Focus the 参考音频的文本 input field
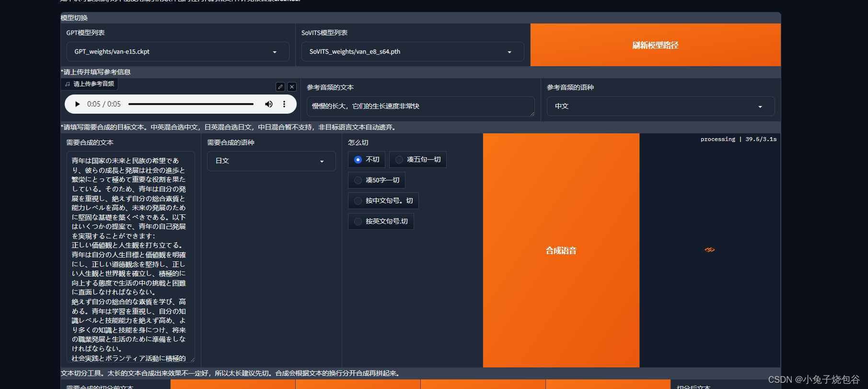 (x=421, y=106)
